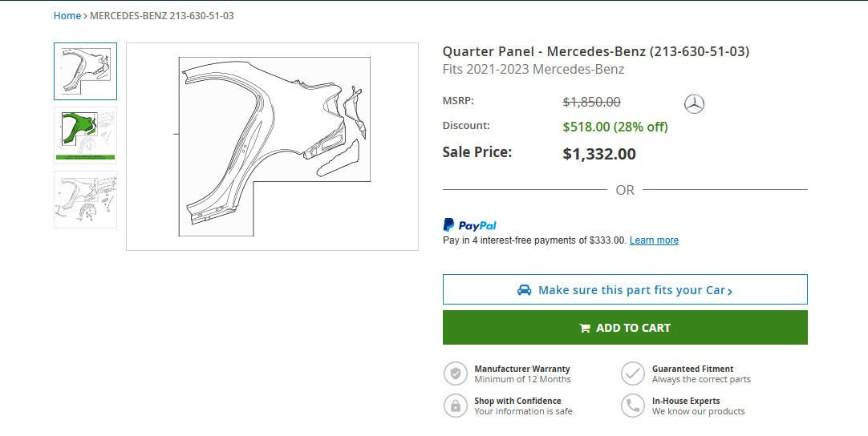Screen dimensions: 868x436
Task: Show the third exploded diagram thumbnail
Action: pyautogui.click(x=85, y=200)
